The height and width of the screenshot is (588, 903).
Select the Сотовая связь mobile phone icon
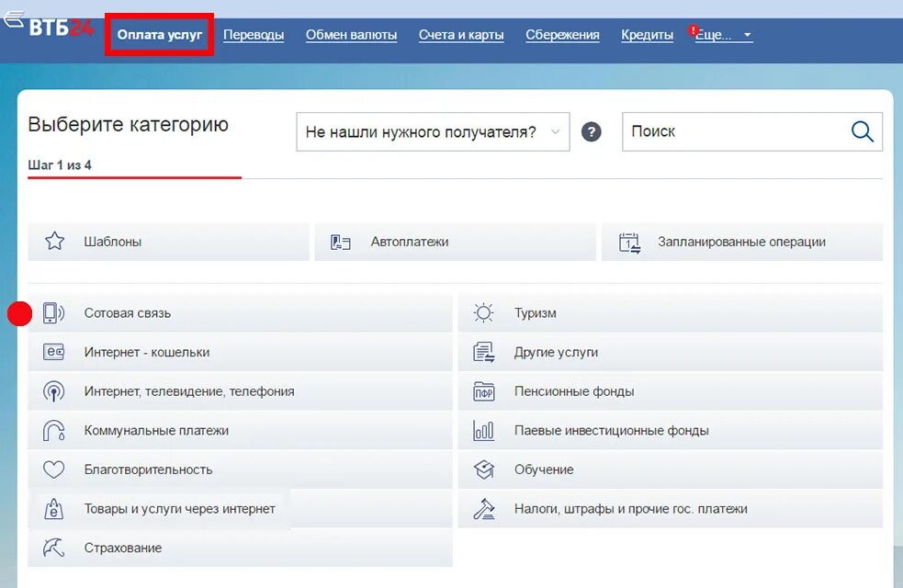click(x=54, y=312)
